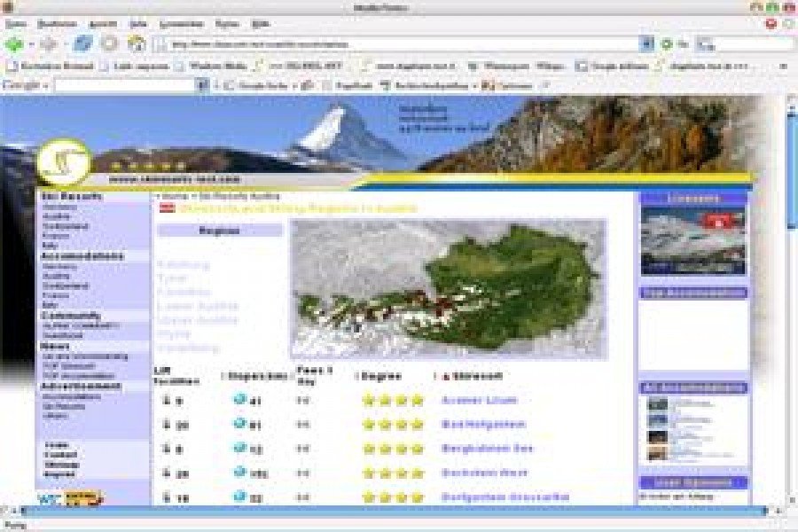
Task: Open the Dorfgastein Grossarltal resort link
Action: click(x=505, y=497)
